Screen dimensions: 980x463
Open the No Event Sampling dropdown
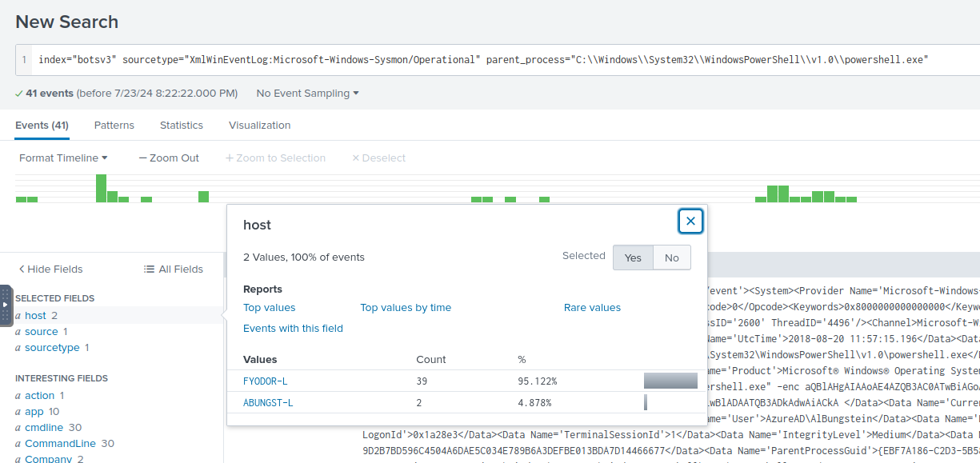tap(307, 94)
